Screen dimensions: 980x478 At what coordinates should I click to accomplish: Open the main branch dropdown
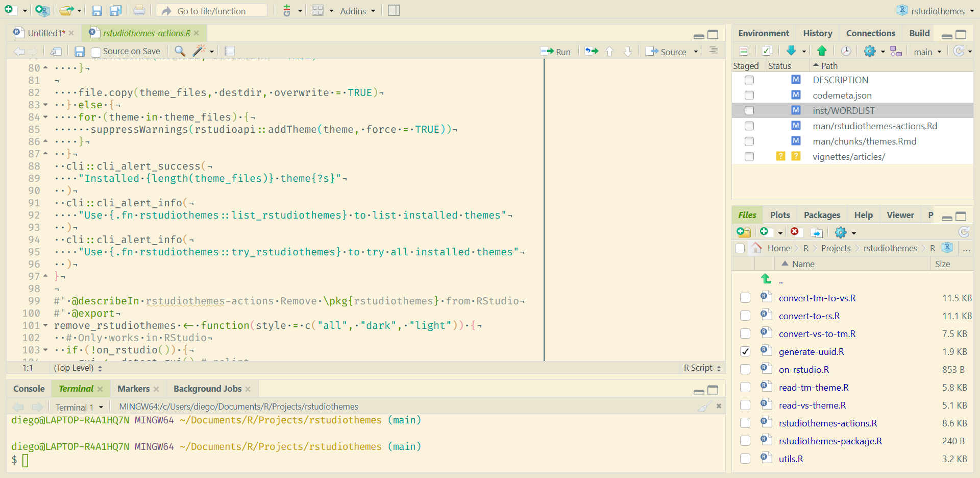tap(927, 52)
